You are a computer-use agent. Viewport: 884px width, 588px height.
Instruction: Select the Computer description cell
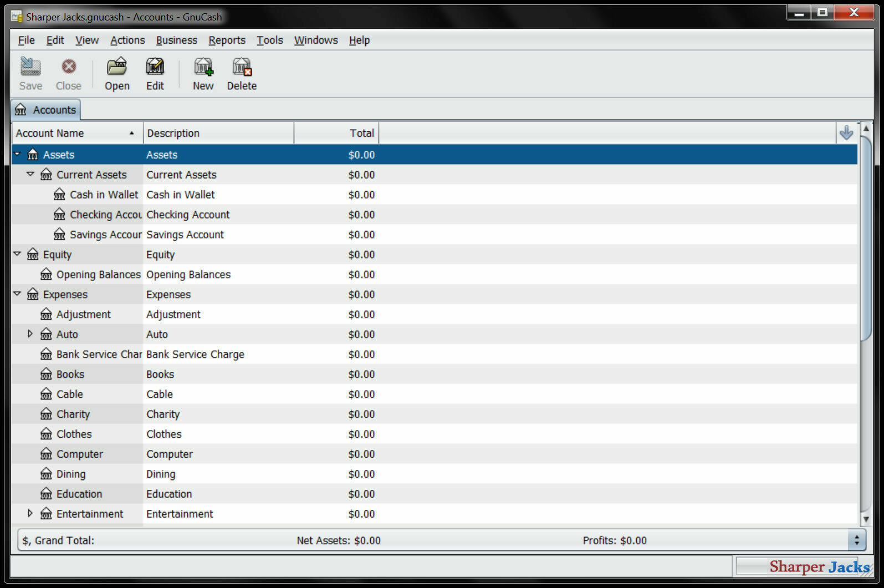pyautogui.click(x=170, y=454)
